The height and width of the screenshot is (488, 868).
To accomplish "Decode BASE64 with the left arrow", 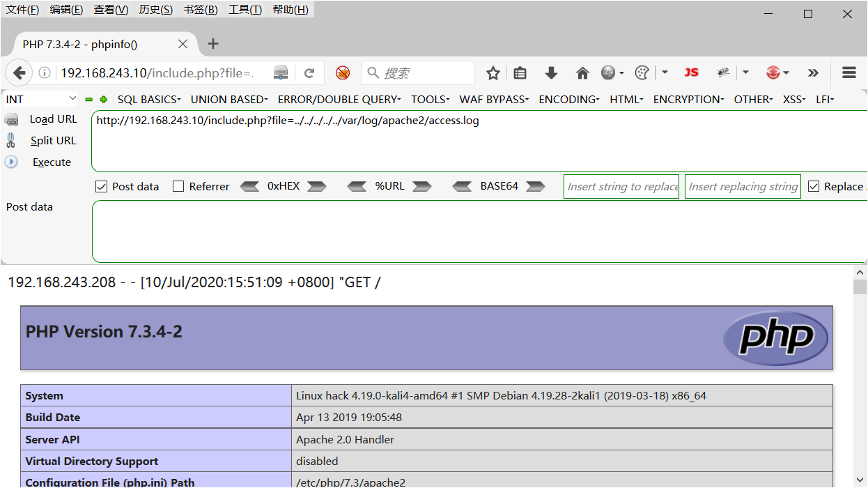I will (462, 186).
